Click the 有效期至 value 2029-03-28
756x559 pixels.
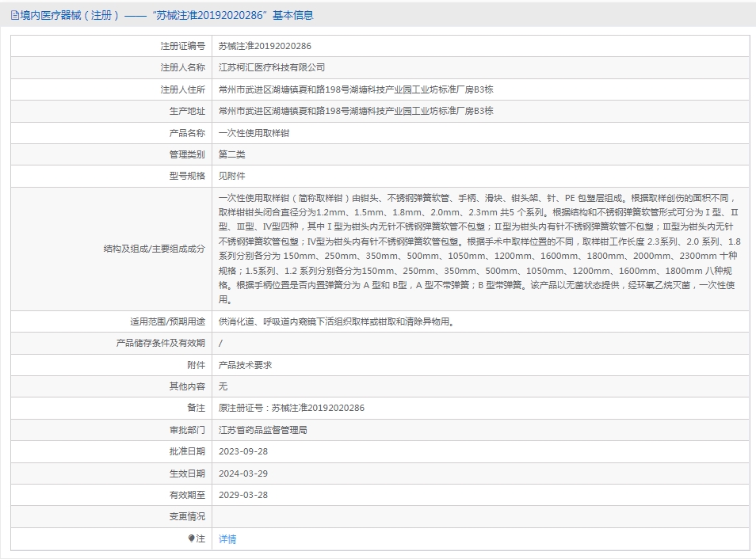pos(242,494)
